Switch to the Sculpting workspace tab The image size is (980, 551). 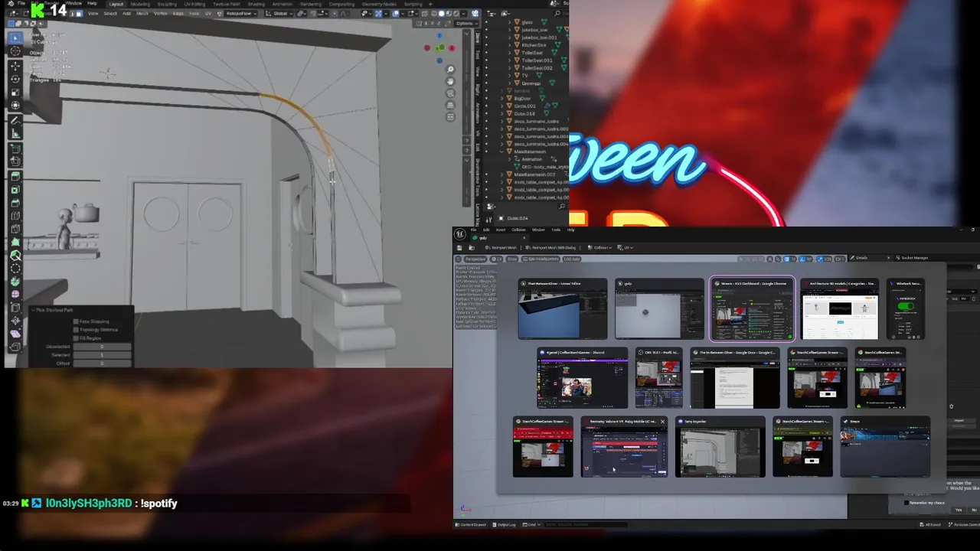pyautogui.click(x=168, y=4)
